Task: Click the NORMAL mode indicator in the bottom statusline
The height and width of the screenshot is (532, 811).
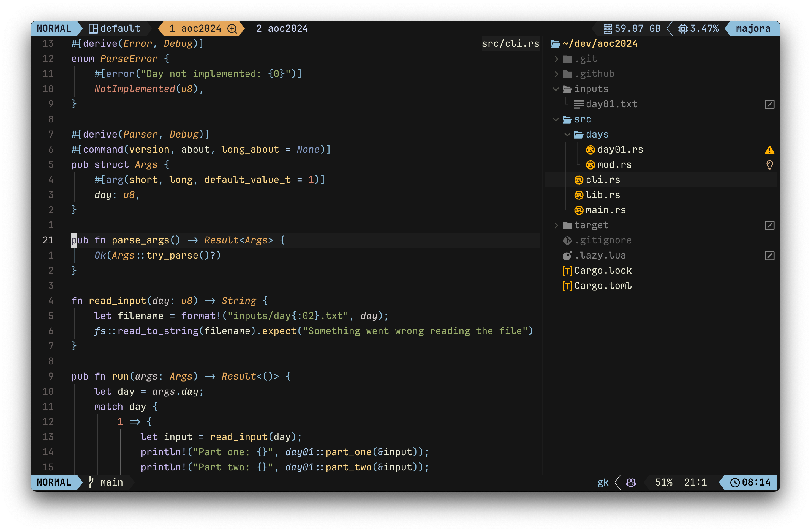Action: coord(54,482)
